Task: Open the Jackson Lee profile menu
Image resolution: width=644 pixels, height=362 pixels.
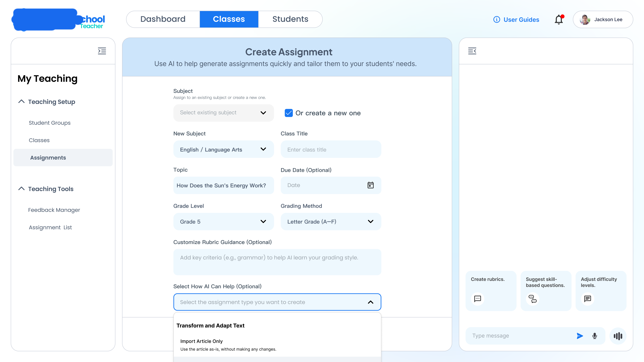Action: pos(603,19)
